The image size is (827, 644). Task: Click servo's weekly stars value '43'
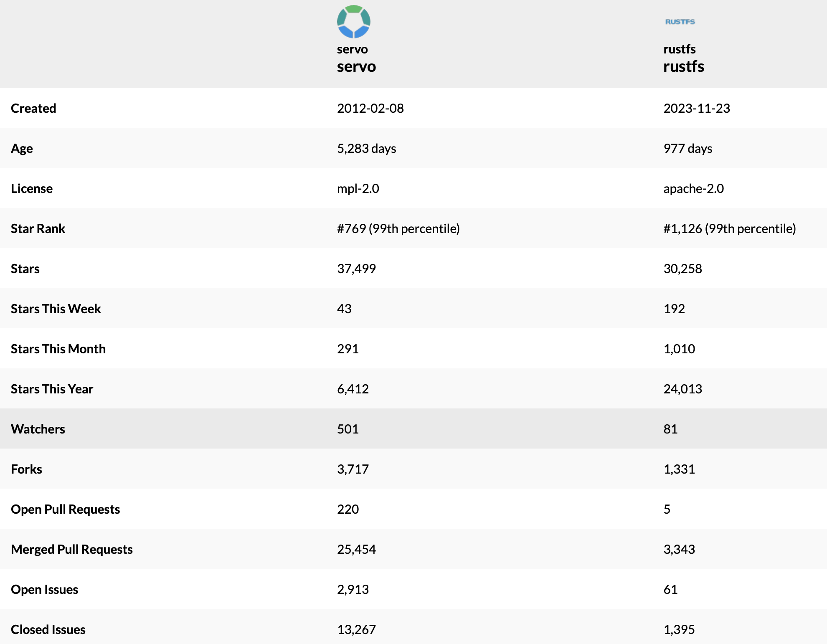coord(344,309)
